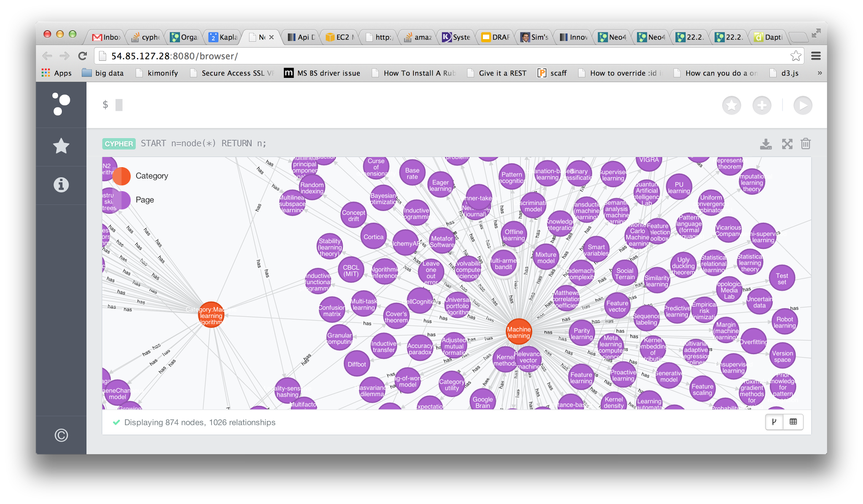
Task: Open the favorites star in sidebar
Action: [61, 146]
